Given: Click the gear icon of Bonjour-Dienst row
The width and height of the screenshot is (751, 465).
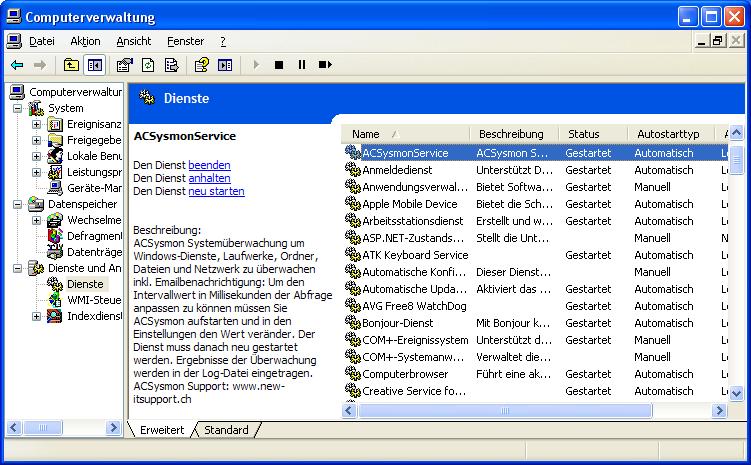Looking at the screenshot, I should pos(353,322).
